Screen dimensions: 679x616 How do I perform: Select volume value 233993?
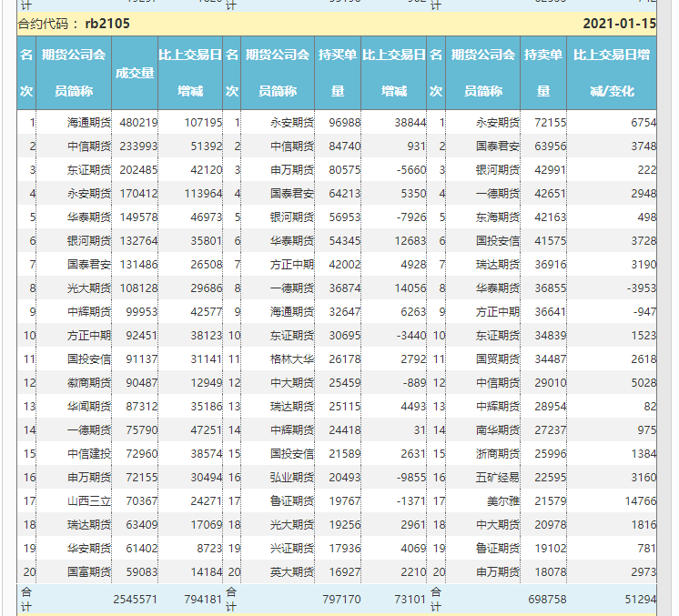(138, 146)
